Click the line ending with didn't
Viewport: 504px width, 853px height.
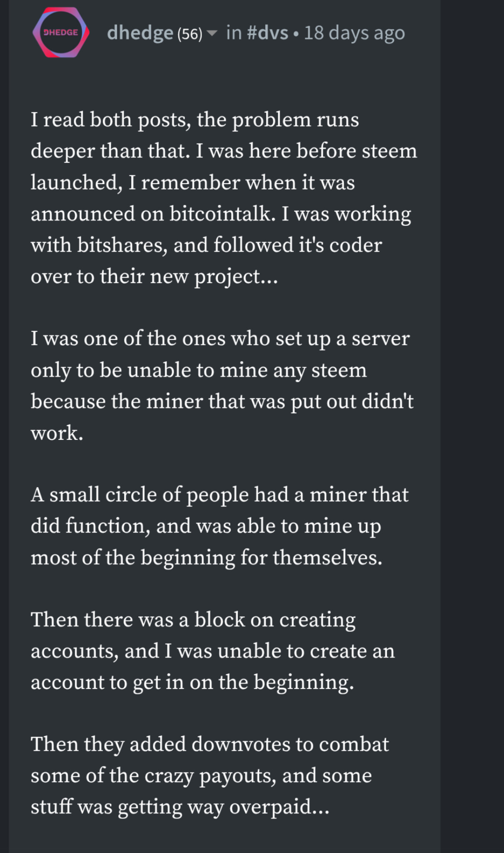point(222,401)
